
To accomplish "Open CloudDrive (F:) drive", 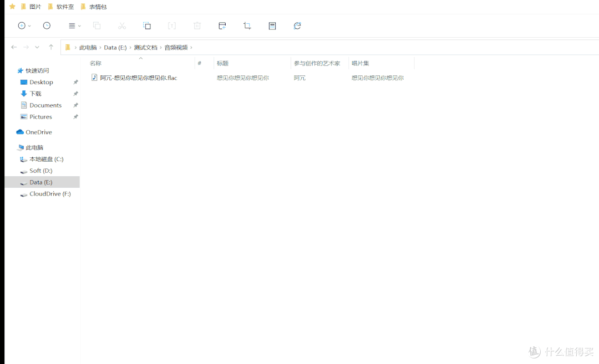I will pyautogui.click(x=50, y=193).
